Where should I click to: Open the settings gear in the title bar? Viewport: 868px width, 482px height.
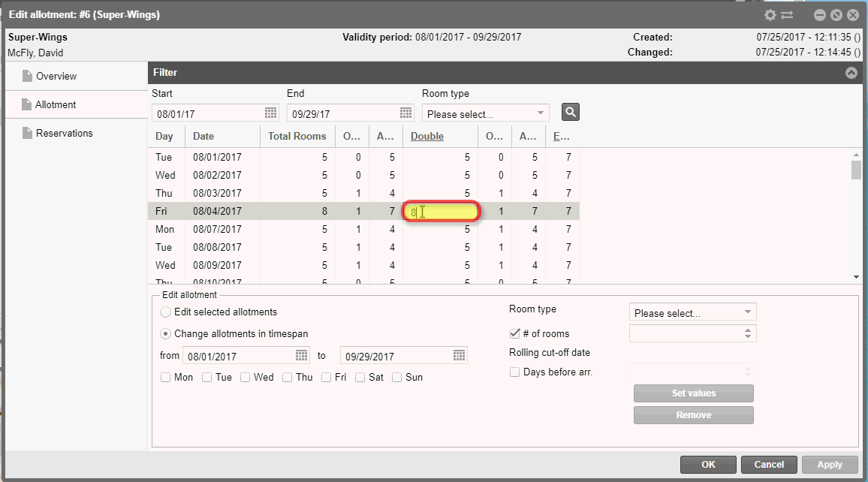(770, 14)
